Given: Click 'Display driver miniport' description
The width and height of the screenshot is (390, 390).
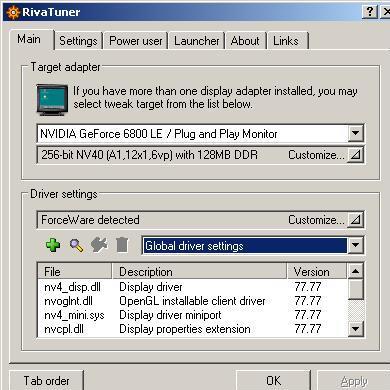Looking at the screenshot, I should [x=170, y=315].
